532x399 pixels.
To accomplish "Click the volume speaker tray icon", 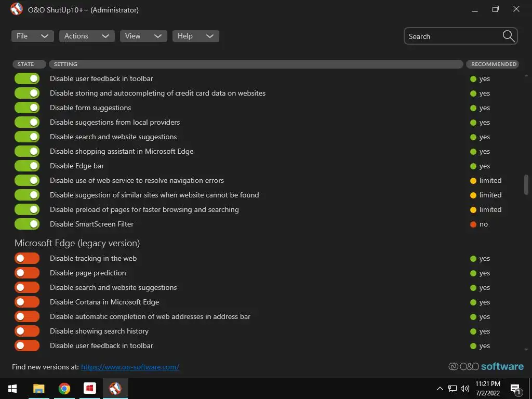I will (465, 389).
